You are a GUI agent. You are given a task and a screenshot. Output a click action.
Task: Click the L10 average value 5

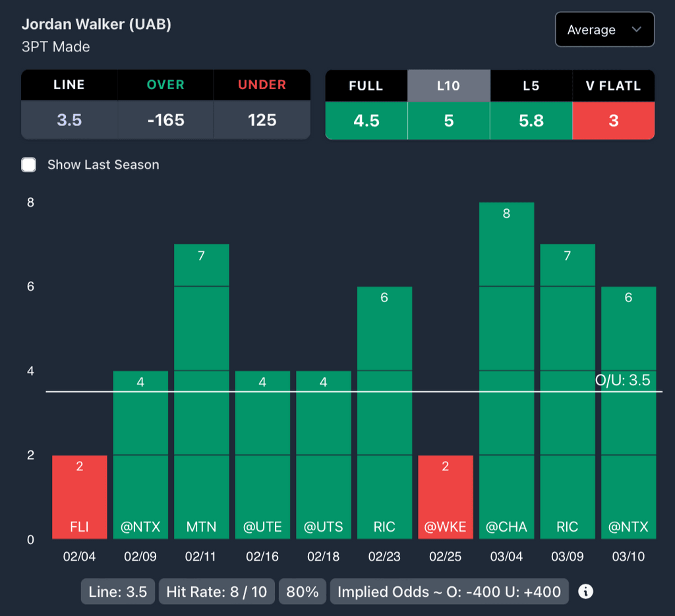coord(448,121)
